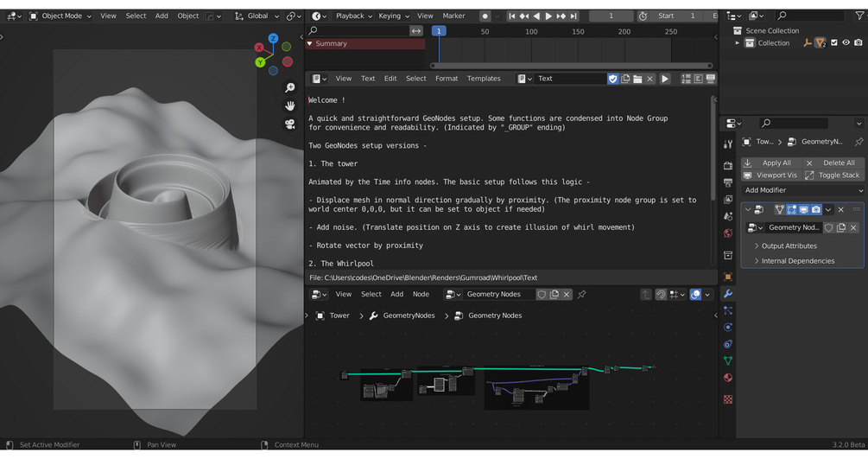Open Global transform orientation dropdown

pos(257,16)
